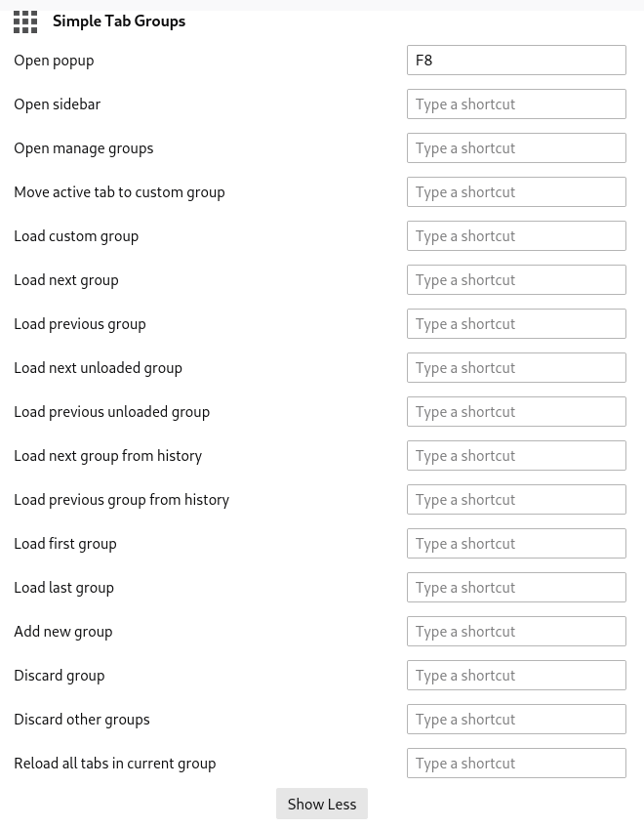The image size is (644, 828).
Task: Select the Open manage groups shortcut box
Action: click(x=516, y=147)
